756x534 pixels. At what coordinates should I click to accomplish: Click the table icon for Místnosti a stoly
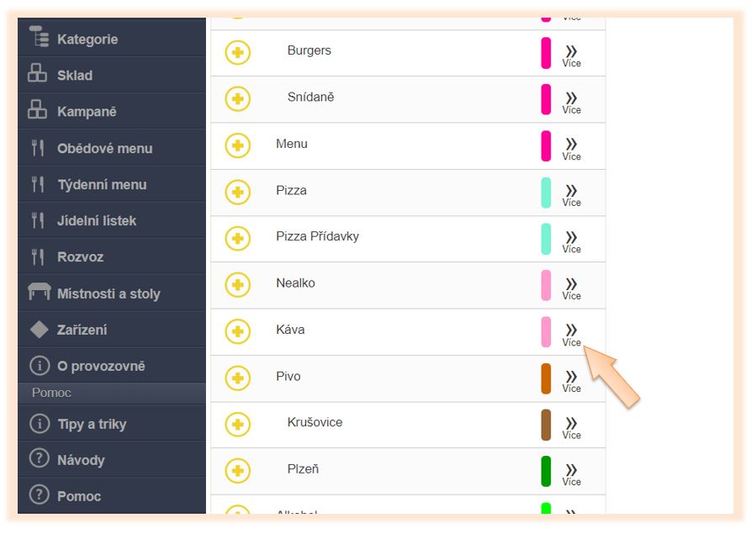tap(39, 292)
